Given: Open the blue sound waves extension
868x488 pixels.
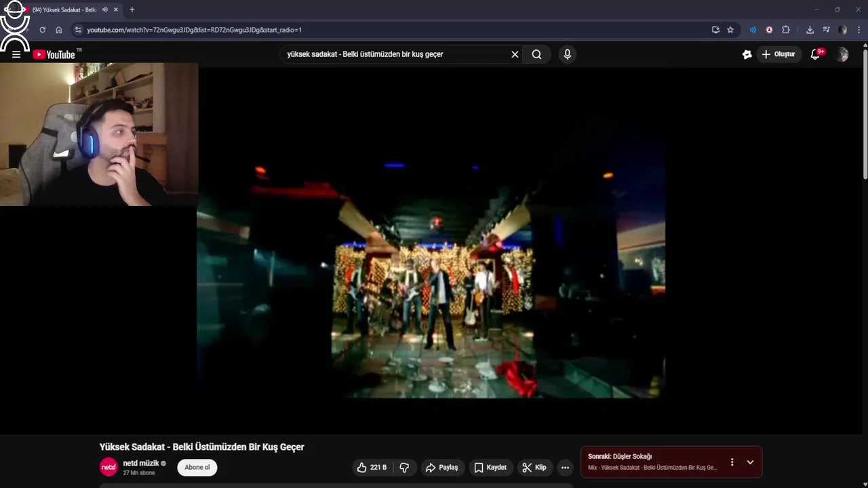Looking at the screenshot, I should [x=753, y=30].
